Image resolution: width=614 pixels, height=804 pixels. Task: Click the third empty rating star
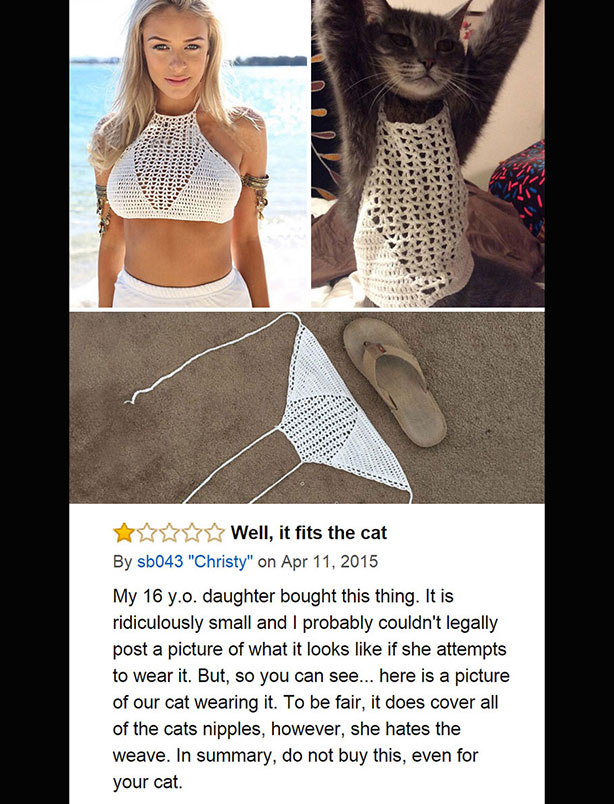(x=169, y=533)
